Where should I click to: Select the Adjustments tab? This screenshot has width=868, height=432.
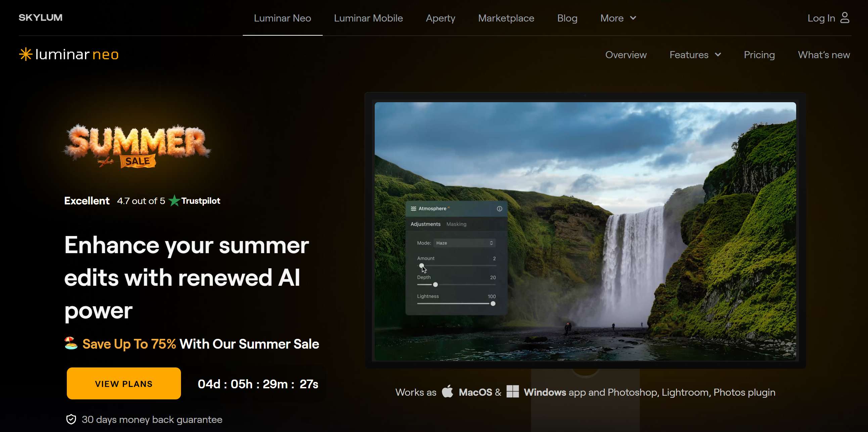(x=425, y=224)
